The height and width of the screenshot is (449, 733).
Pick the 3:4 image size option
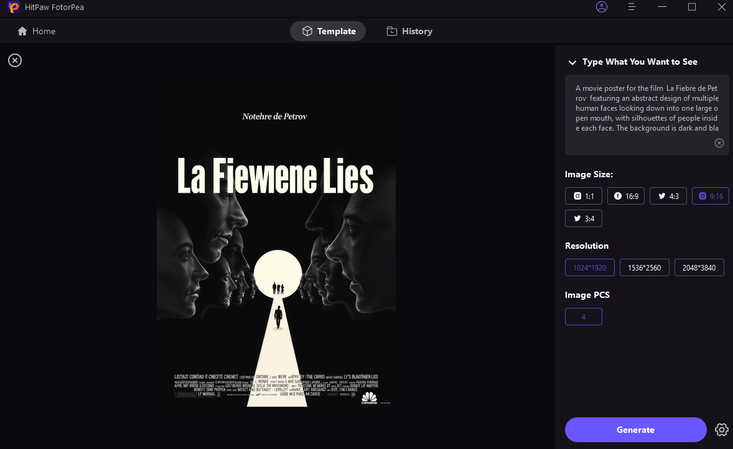[x=583, y=218]
